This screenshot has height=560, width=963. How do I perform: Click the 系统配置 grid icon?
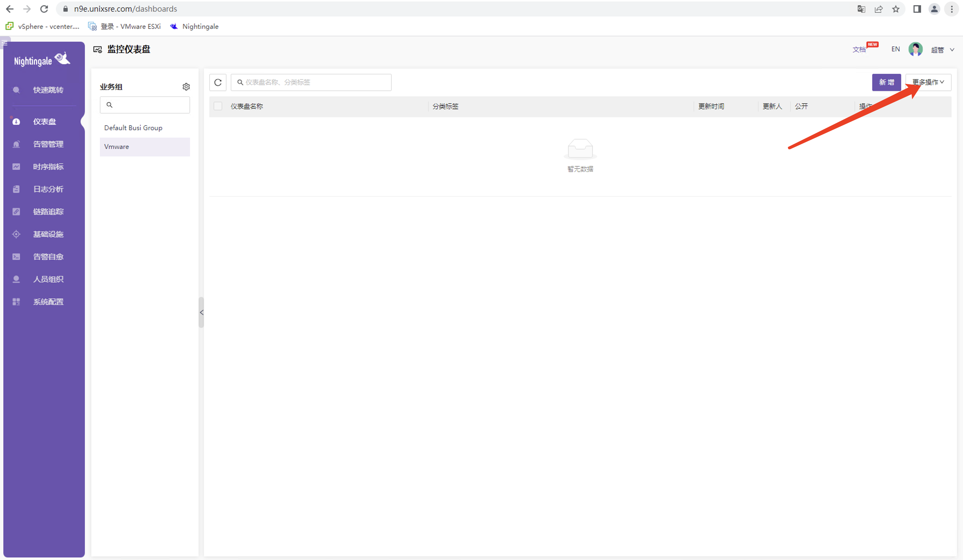(16, 302)
